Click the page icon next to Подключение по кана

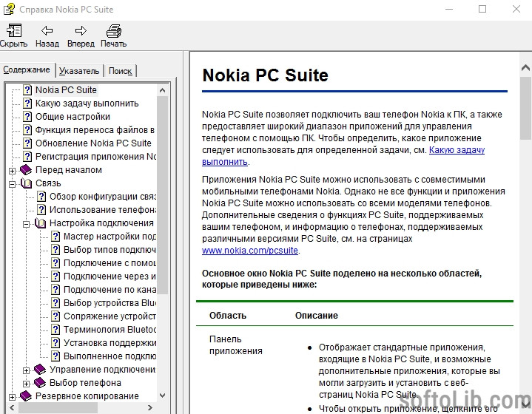[55, 290]
